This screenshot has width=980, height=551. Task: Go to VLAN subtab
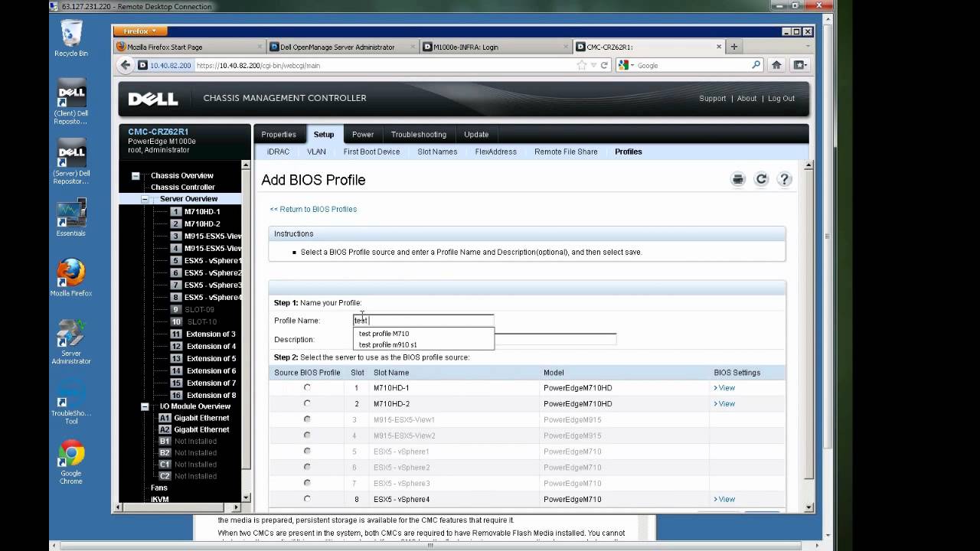317,152
